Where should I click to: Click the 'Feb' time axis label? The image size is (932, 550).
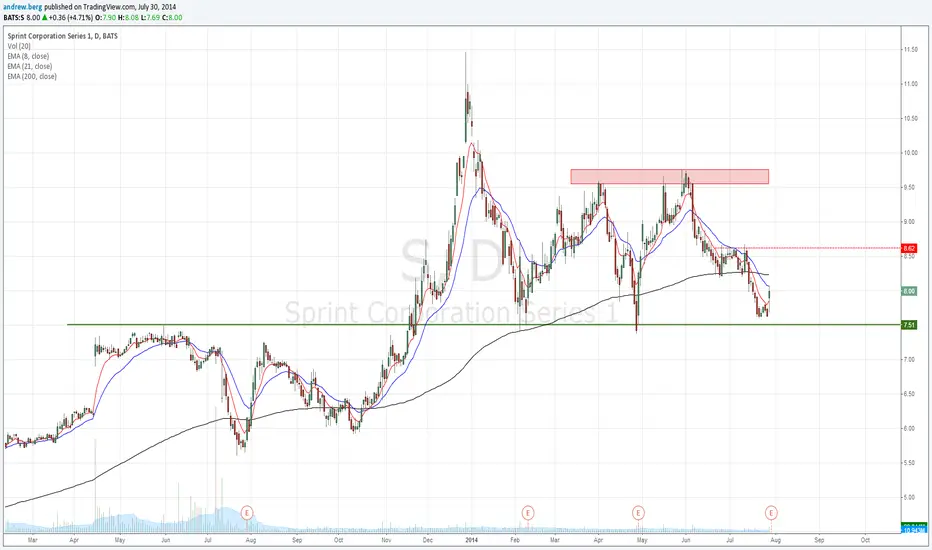tap(515, 540)
